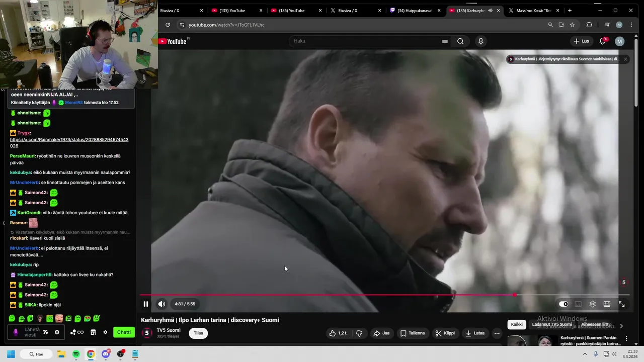Save video with the Tallenna button
644x362 pixels.
413,333
